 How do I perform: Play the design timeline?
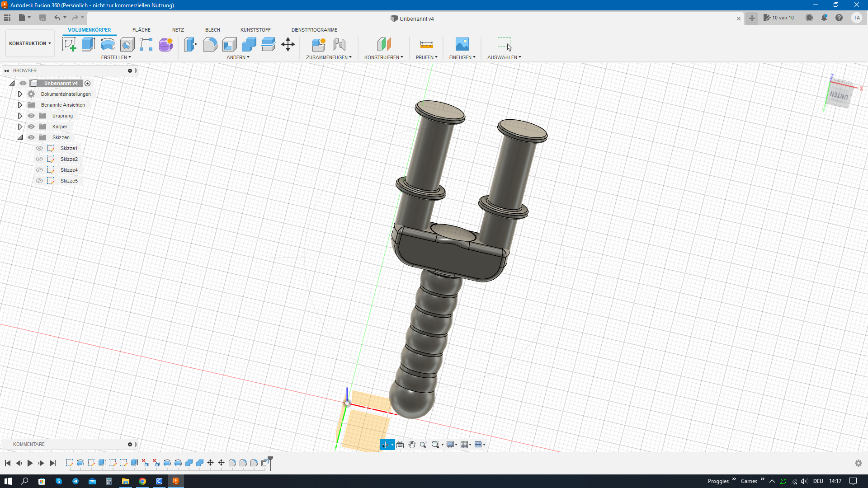click(30, 463)
